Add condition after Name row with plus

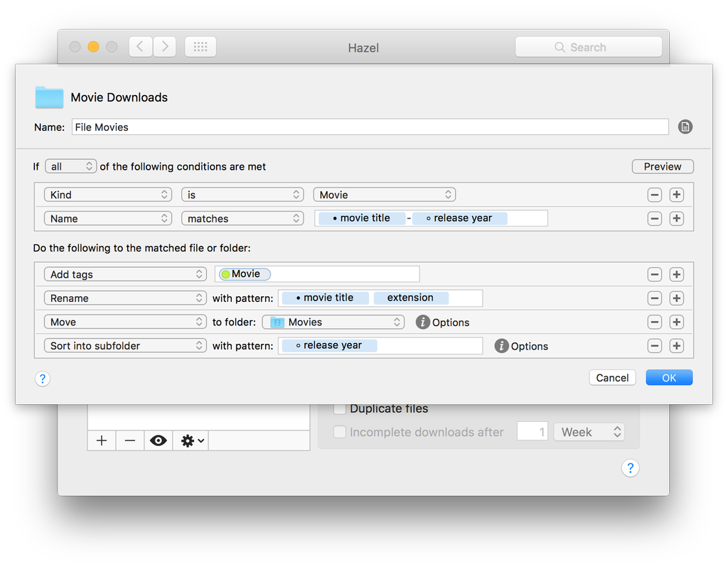(677, 218)
